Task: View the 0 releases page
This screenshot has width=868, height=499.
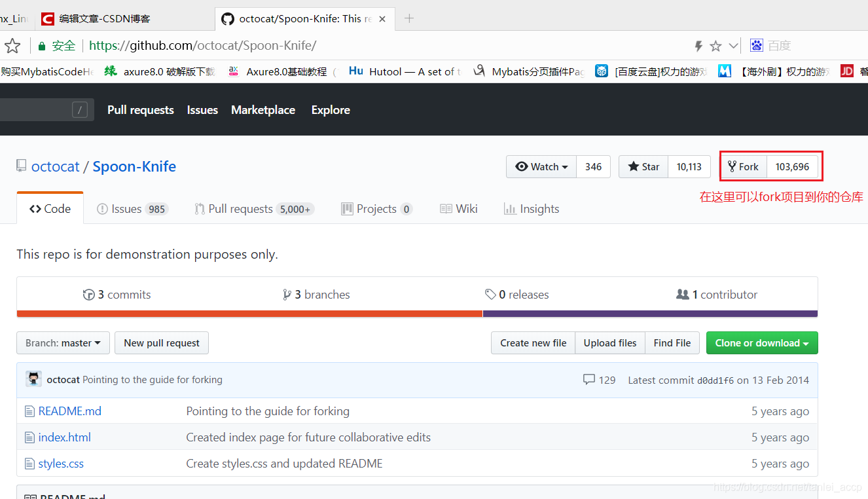Action: pos(517,295)
